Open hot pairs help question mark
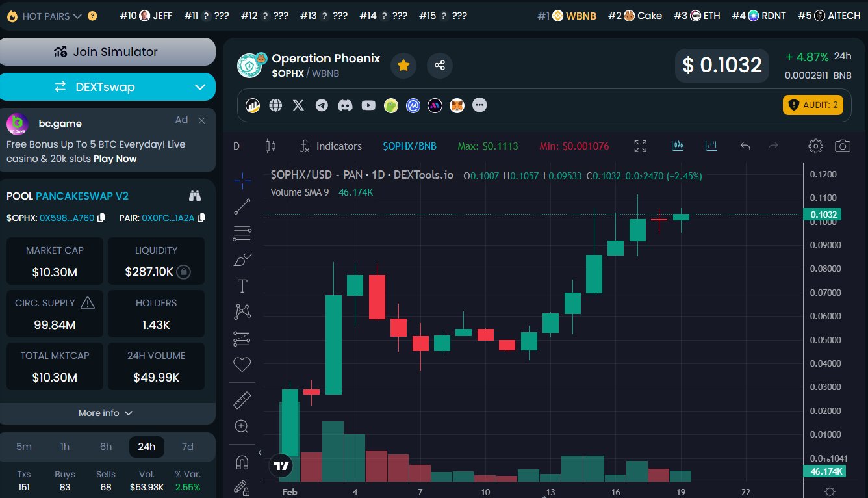Image resolution: width=868 pixels, height=498 pixels. (x=92, y=16)
